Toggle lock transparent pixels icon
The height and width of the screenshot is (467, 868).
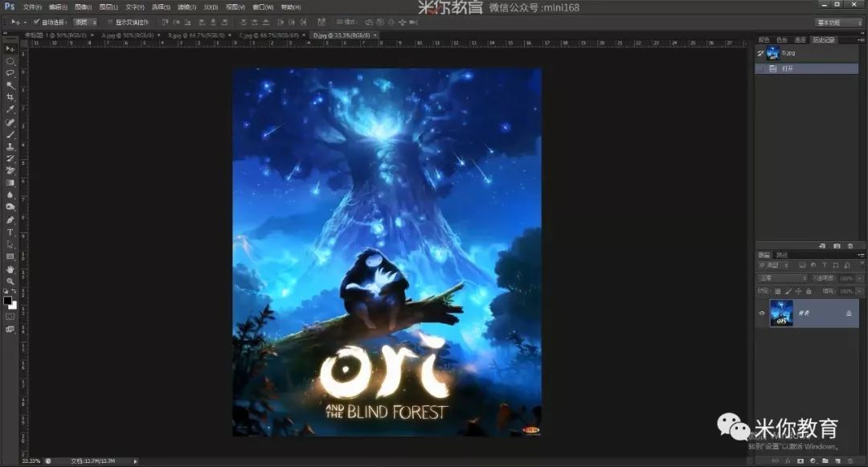click(x=778, y=291)
